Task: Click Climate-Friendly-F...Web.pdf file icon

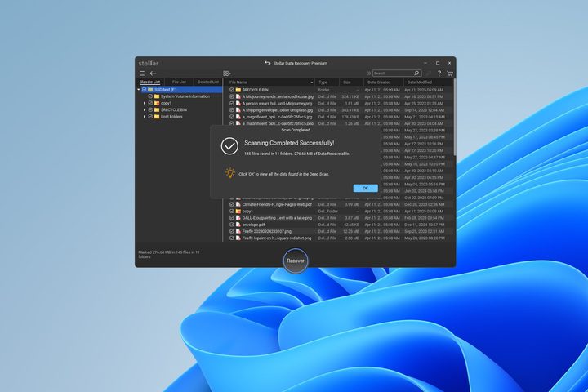Action: click(x=238, y=204)
